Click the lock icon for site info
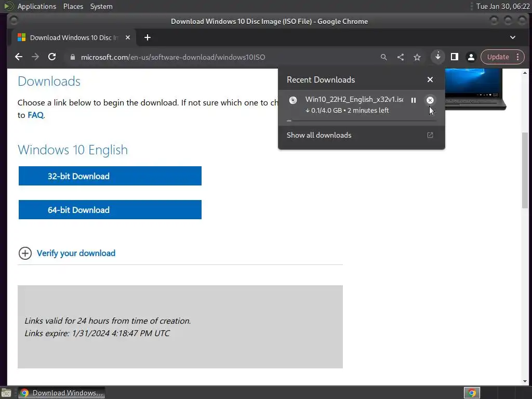Viewport: 532px width, 399px height. point(73,57)
